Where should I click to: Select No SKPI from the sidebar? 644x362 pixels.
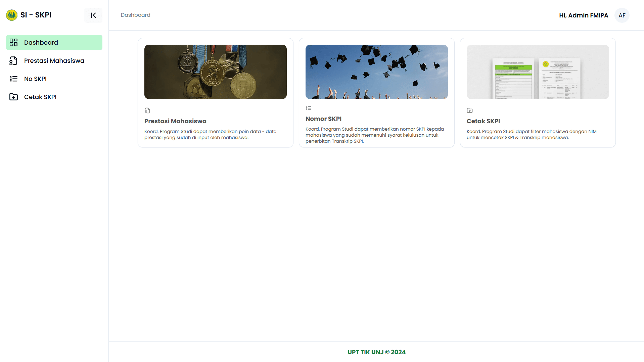tap(35, 79)
